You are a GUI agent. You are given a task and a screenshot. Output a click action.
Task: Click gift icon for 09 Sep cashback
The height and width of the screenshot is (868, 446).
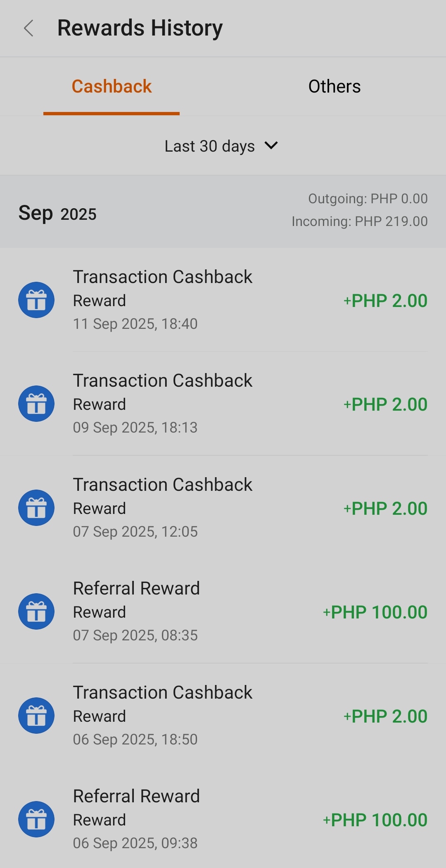tap(36, 404)
